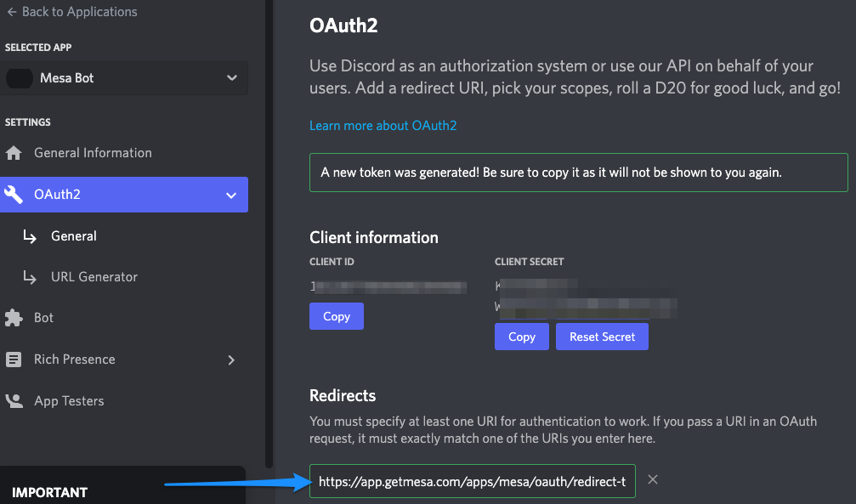Screen dimensions: 856x504
Task: Open Rich Presence settings
Action: point(75,360)
